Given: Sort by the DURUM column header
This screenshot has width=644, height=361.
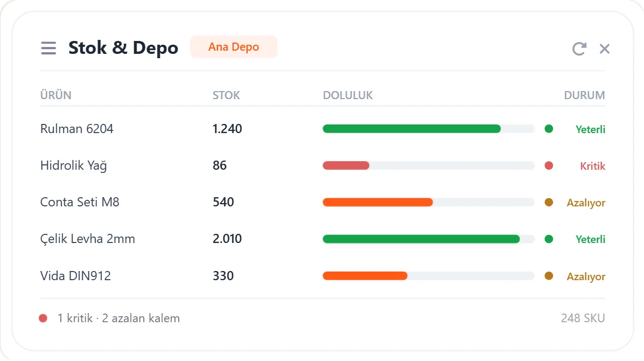Looking at the screenshot, I should [584, 95].
